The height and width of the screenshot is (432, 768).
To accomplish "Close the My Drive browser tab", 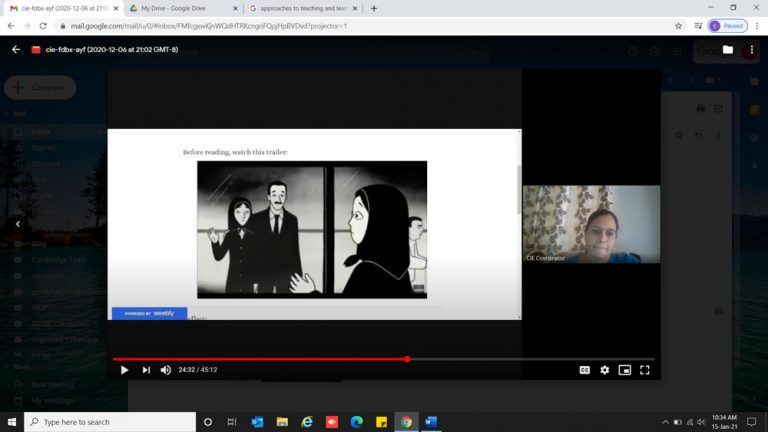I will pos(235,8).
